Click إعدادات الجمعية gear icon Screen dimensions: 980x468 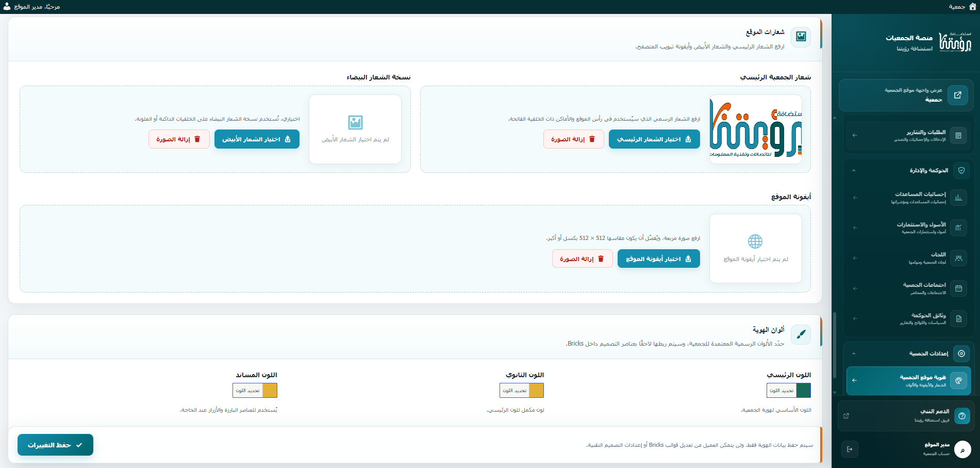[961, 353]
